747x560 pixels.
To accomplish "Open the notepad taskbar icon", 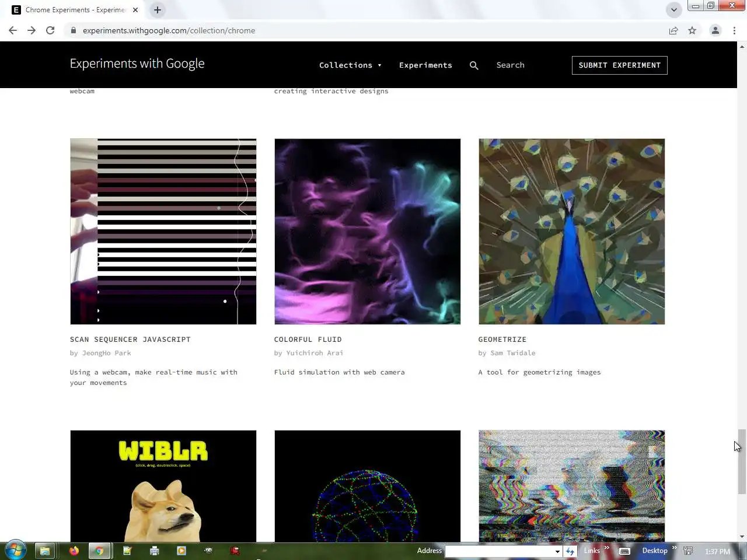I will coord(127,550).
